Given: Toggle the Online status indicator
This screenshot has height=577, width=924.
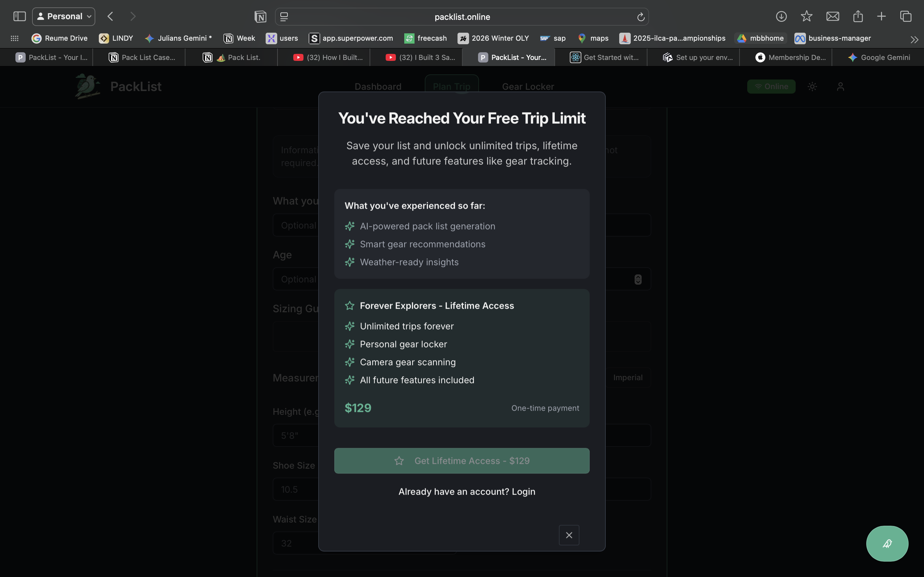Looking at the screenshot, I should (771, 86).
